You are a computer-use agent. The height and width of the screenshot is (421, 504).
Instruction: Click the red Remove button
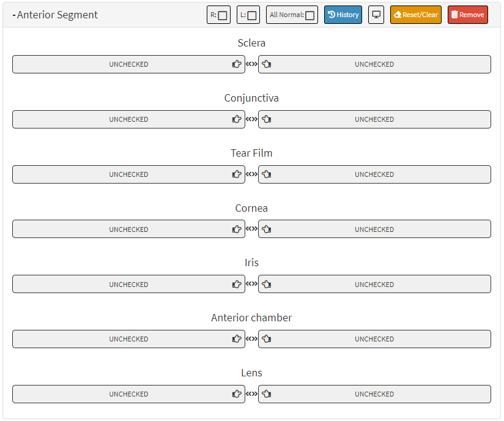(x=468, y=15)
